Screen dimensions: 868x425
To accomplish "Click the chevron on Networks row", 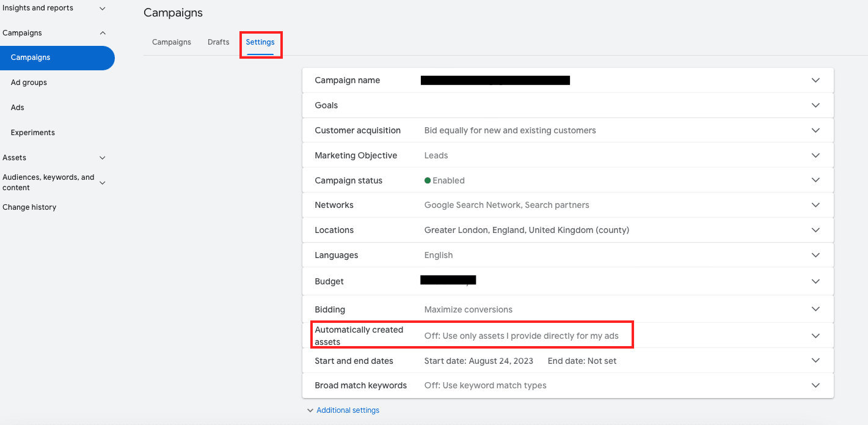I will 815,205.
